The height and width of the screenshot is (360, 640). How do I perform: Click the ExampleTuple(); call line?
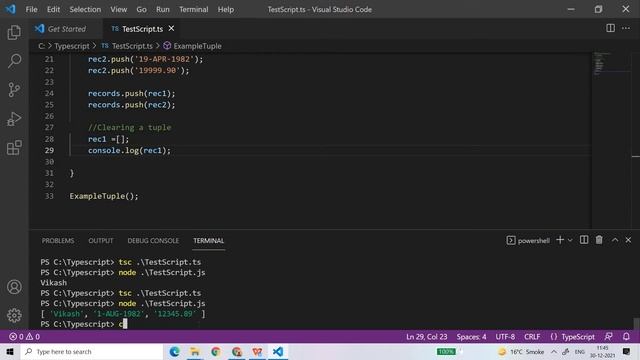pyautogui.click(x=104, y=196)
